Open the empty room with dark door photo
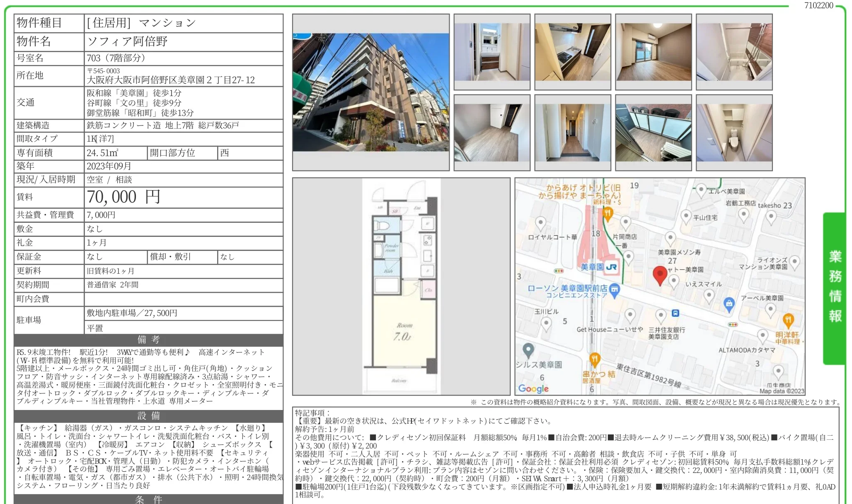Viewport: 852px width, 504px height. 492,133
